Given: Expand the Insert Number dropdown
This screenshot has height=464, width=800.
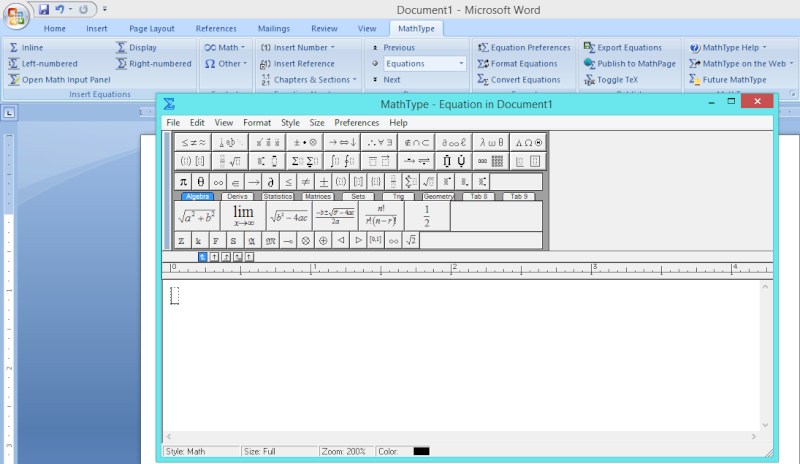Looking at the screenshot, I should pos(298,47).
